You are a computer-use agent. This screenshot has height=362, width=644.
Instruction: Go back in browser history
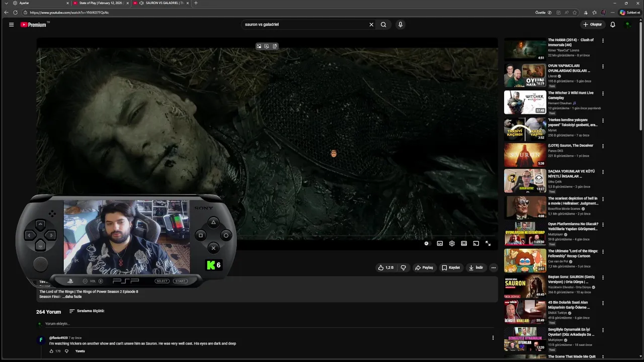pos(7,13)
